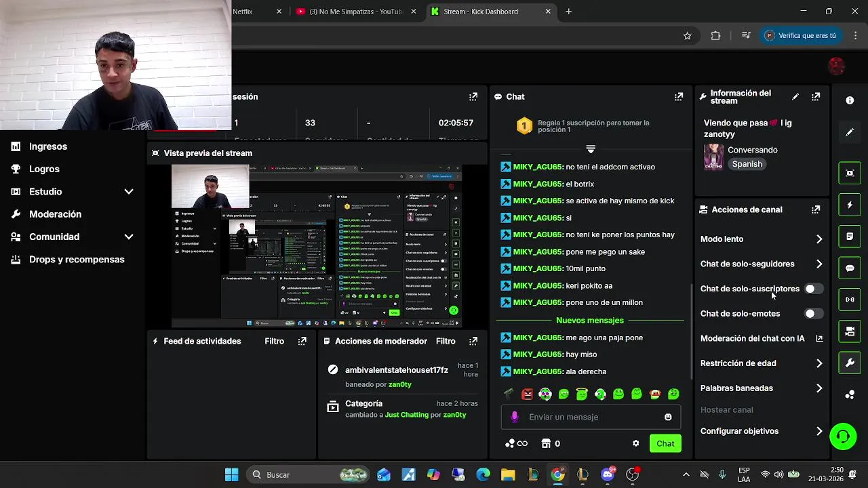Viewport: 868px width, 488px height.
Task: Open the info icon in the right sidebar
Action: click(850, 100)
